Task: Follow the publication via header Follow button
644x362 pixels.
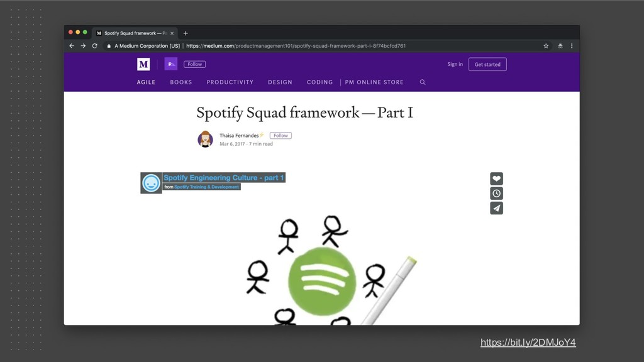Action: click(195, 64)
